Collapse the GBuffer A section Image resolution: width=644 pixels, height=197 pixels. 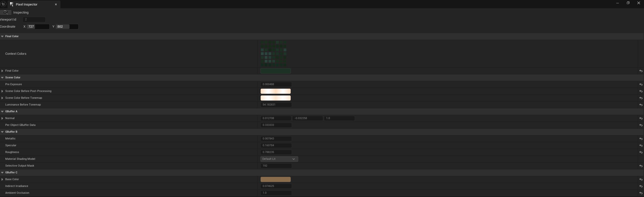2,111
